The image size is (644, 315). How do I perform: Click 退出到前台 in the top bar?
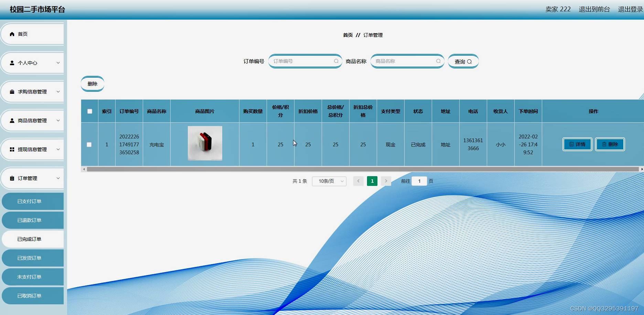(594, 9)
